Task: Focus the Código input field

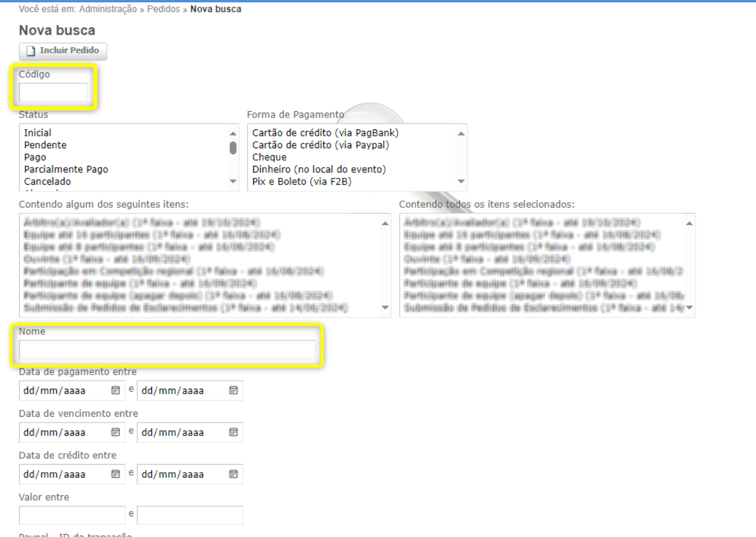Action: click(x=53, y=93)
